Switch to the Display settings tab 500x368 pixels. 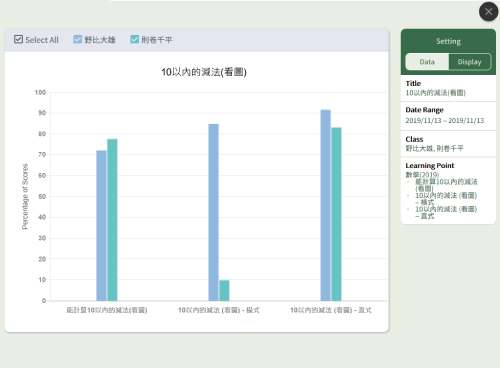[469, 62]
